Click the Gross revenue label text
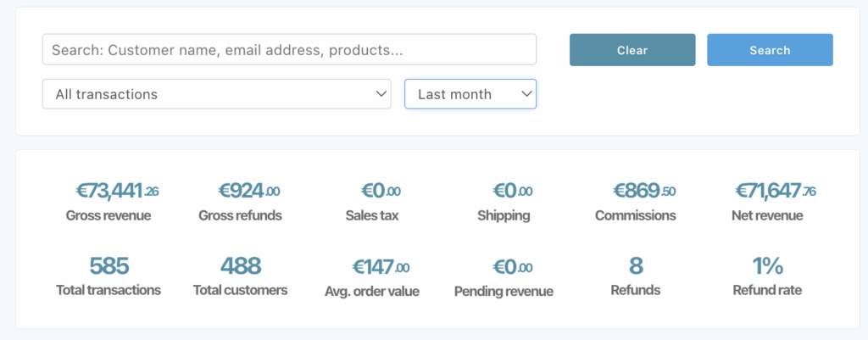This screenshot has width=868, height=340. (x=108, y=215)
